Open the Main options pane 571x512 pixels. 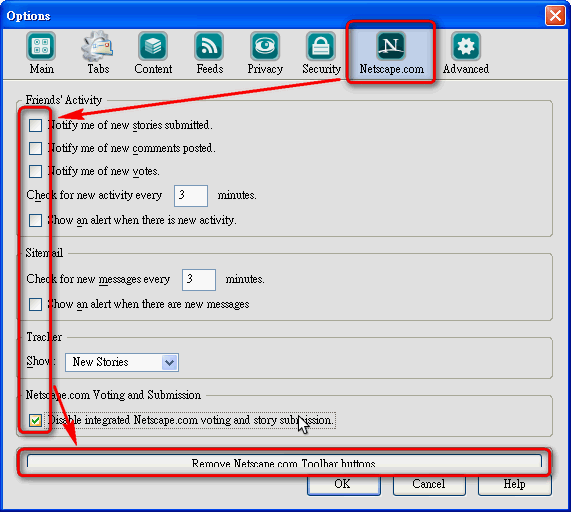click(42, 53)
